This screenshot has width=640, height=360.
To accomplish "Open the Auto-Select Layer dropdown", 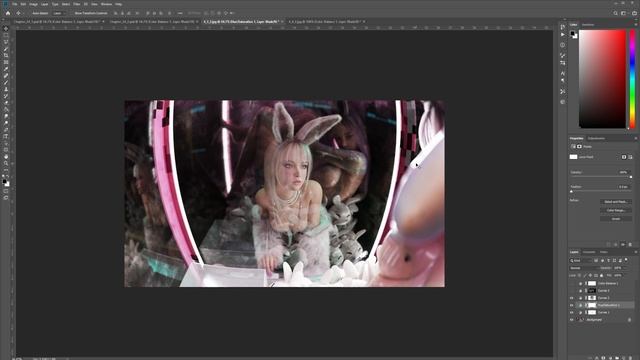I will pyautogui.click(x=58, y=13).
